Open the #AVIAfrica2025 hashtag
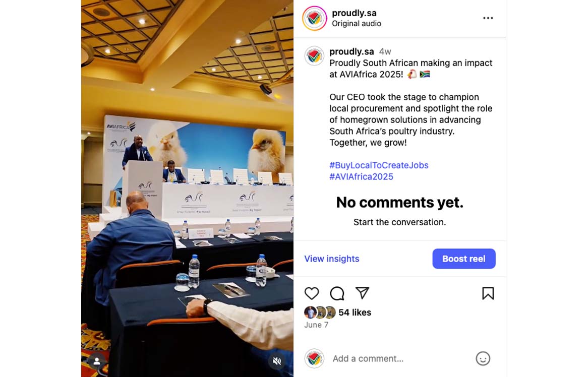588x377 pixels. click(361, 176)
